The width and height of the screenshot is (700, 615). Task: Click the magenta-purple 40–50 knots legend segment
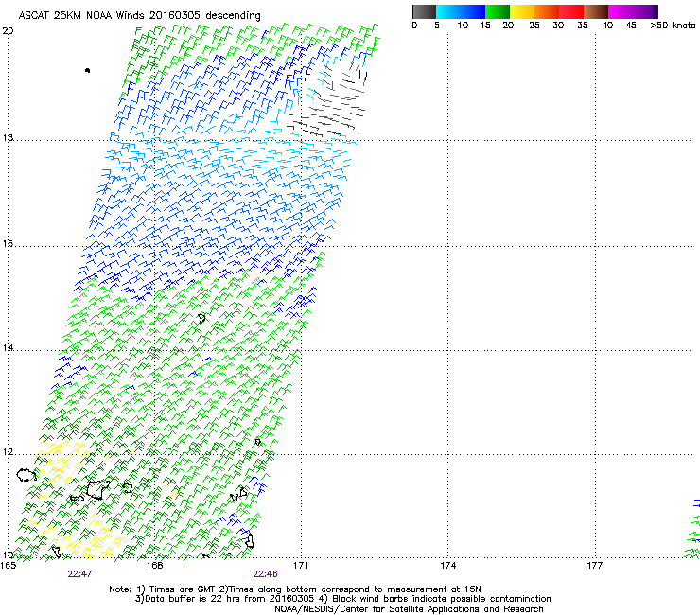pyautogui.click(x=633, y=11)
